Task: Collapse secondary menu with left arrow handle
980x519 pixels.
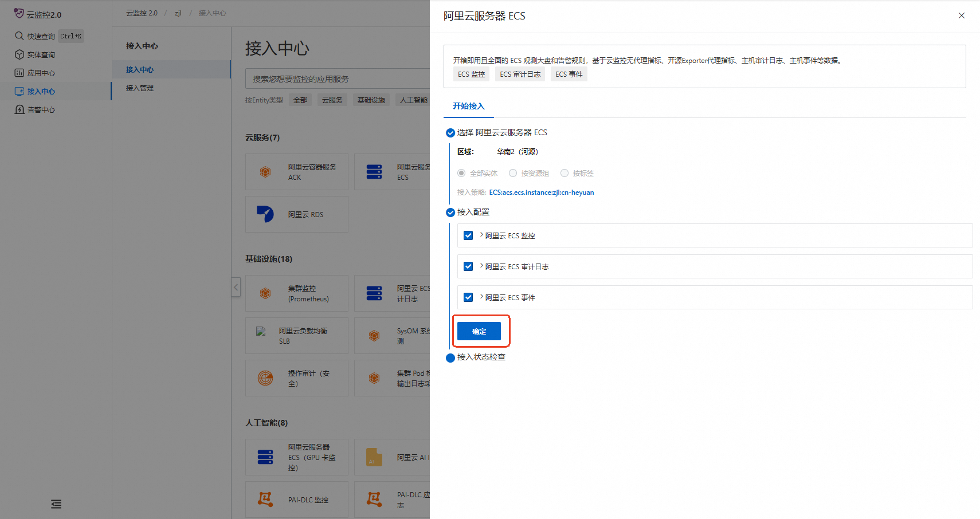Action: (236, 287)
